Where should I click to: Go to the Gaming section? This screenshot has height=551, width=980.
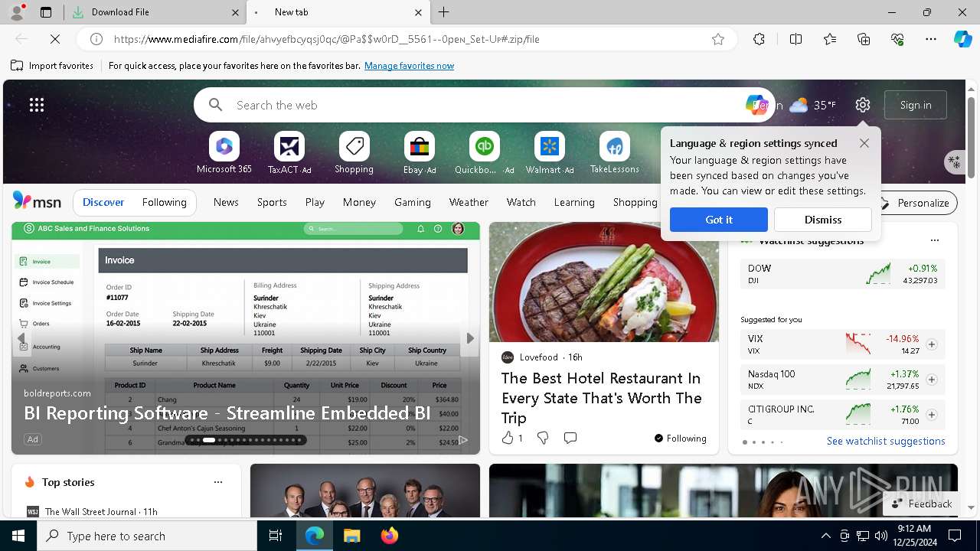413,203
